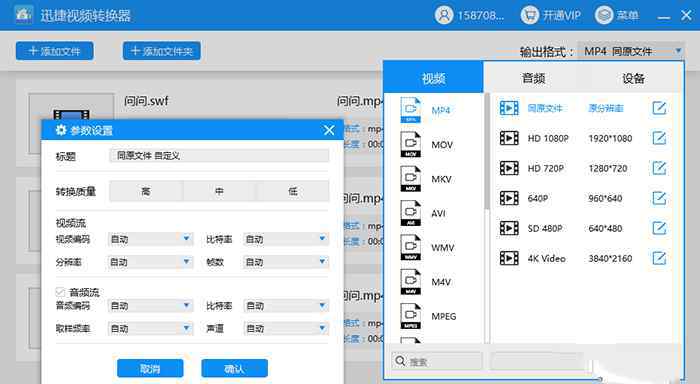Image resolution: width=700 pixels, height=384 pixels.
Task: Open the video 比特率 dropdown
Action: click(286, 239)
